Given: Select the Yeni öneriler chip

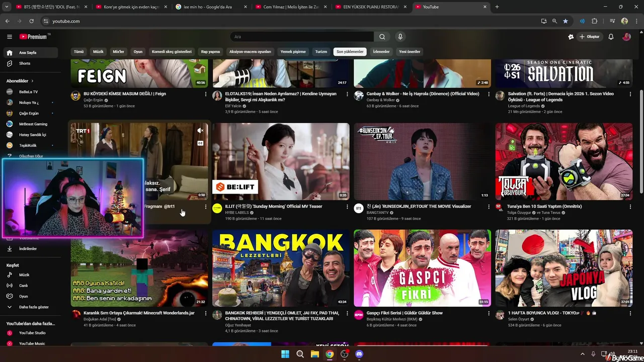Looking at the screenshot, I should 410,52.
